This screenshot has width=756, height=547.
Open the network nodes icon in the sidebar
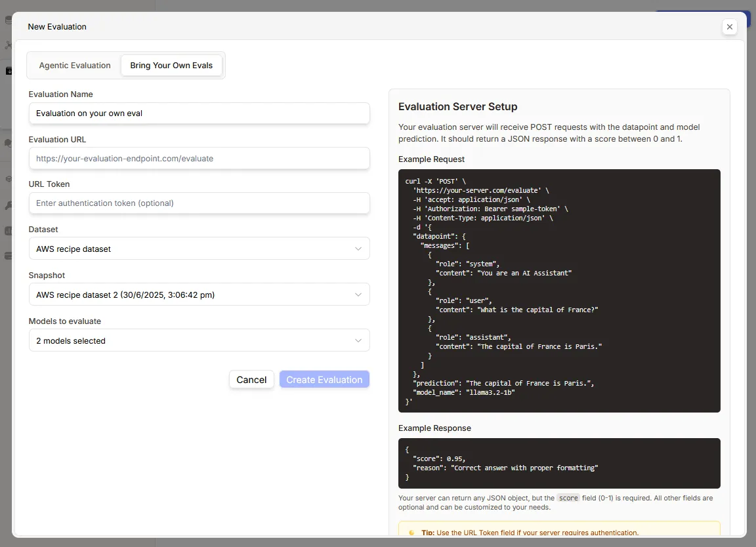tap(9, 45)
